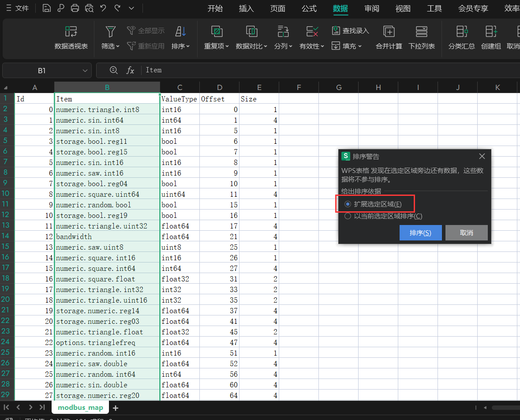Undo the last action
This screenshot has height=420, width=520.
coord(103,8)
